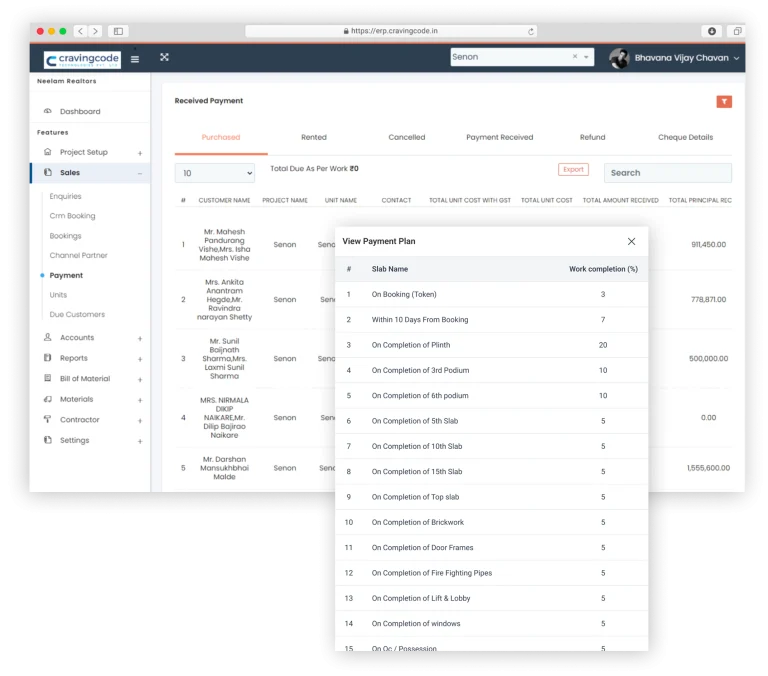The width and height of the screenshot is (768, 676).
Task: Open the user profile dropdown menu
Action: pyautogui.click(x=676, y=58)
